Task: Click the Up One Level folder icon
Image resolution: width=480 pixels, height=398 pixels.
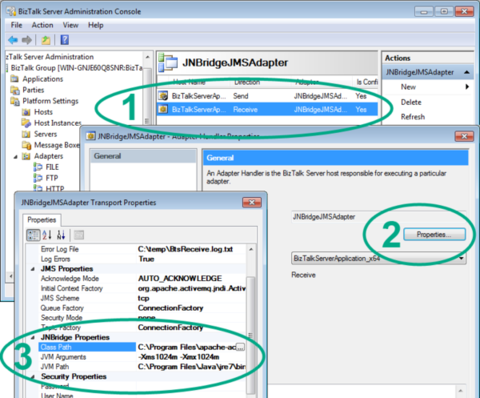Action: coord(46,40)
